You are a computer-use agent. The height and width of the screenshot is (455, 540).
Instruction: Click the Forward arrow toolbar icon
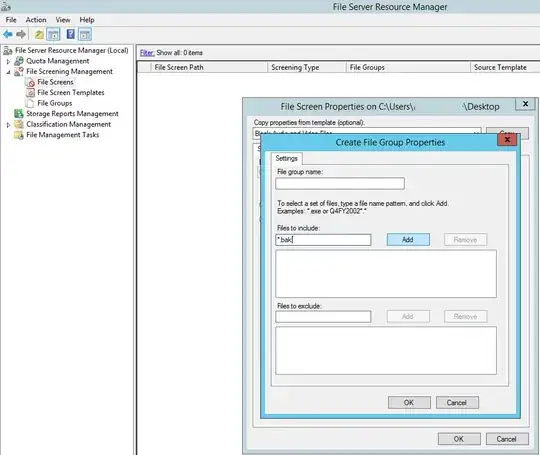pyautogui.click(x=21, y=34)
